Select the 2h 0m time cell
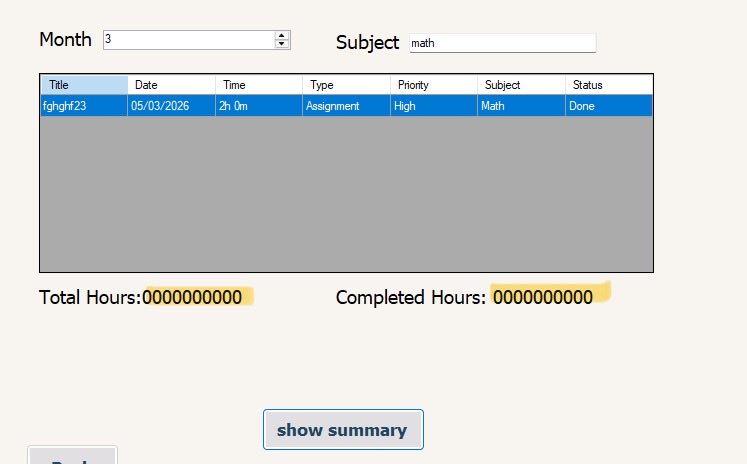Viewport: 747px width, 464px height. click(x=259, y=106)
